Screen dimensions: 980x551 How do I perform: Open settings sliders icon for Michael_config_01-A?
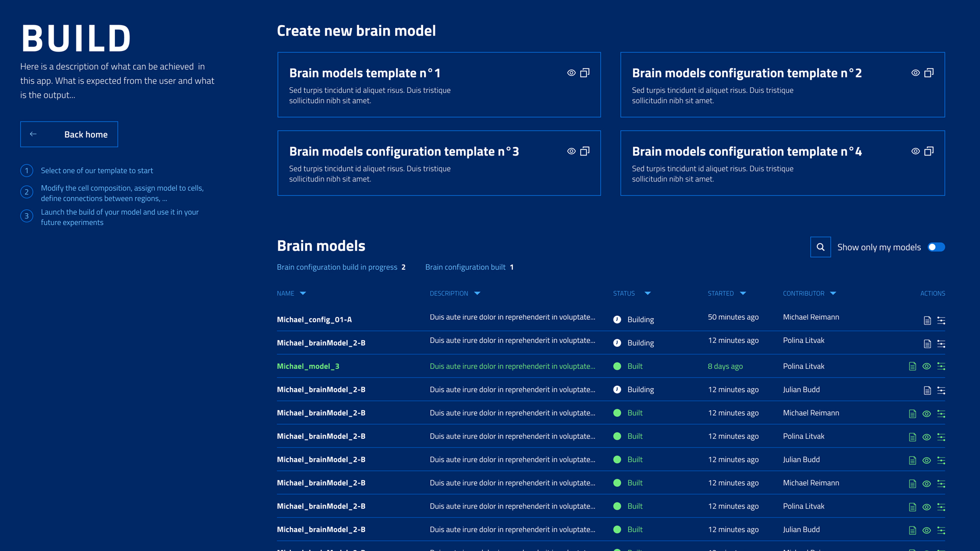pyautogui.click(x=941, y=320)
